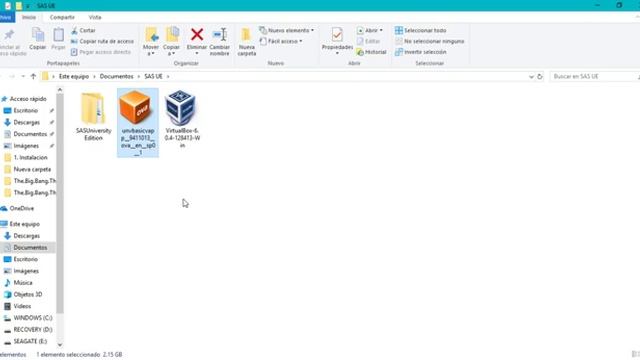The height and width of the screenshot is (360, 640).
Task: Open the 1. Instalacion folder
Action: coord(31,158)
